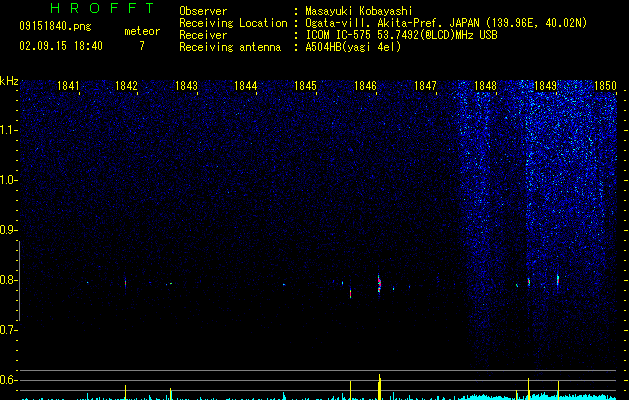Click the 0.7 kHz axis label
The image size is (629, 400).
tap(8, 330)
